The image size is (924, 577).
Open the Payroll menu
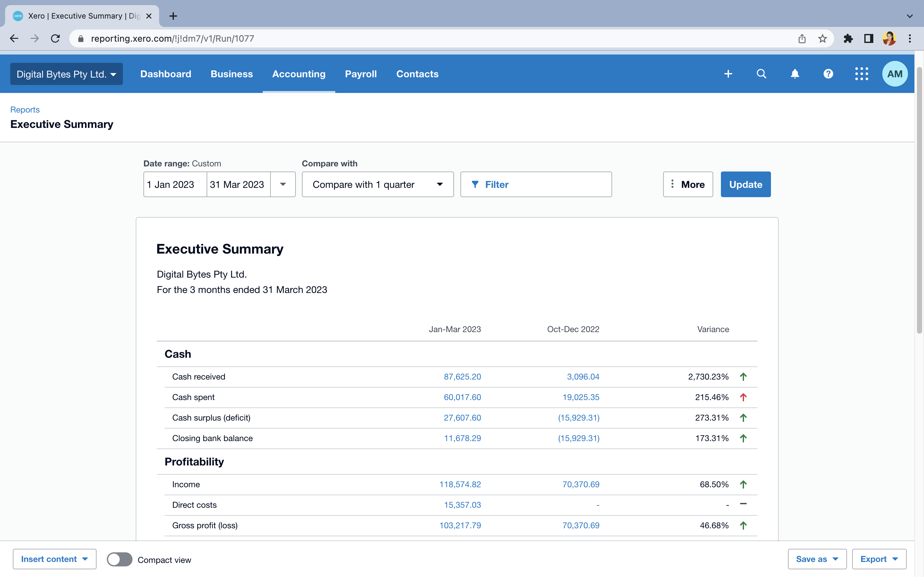360,74
